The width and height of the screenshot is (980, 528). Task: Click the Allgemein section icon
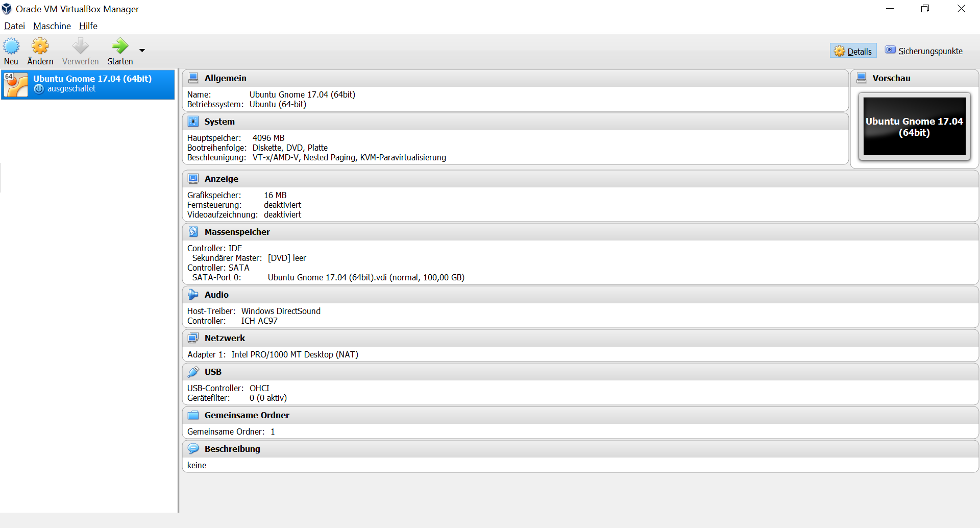click(x=193, y=78)
